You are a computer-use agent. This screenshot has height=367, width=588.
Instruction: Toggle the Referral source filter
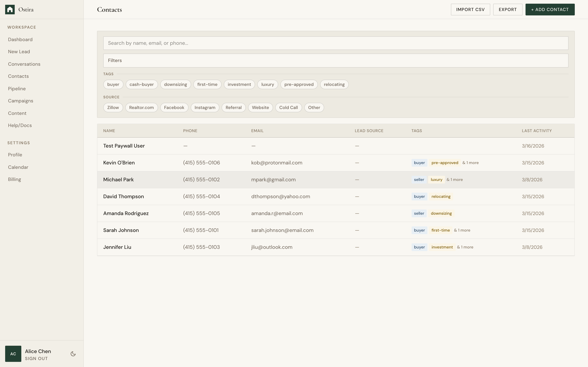pyautogui.click(x=234, y=107)
